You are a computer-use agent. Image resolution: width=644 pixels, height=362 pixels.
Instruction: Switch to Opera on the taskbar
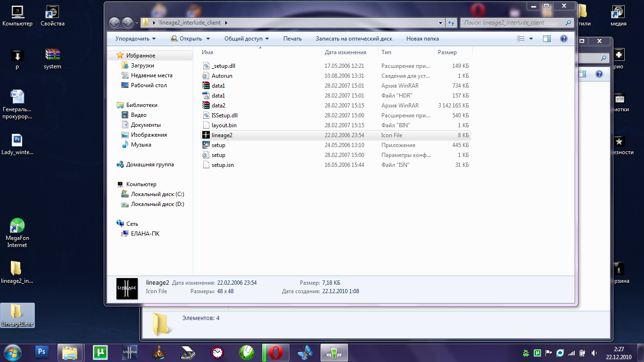[276, 352]
